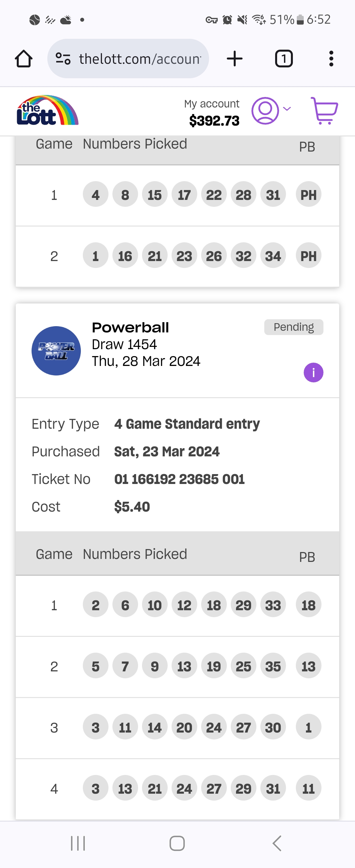355x868 pixels.
Task: Tap the PH Powerball in game 2
Action: [308, 256]
